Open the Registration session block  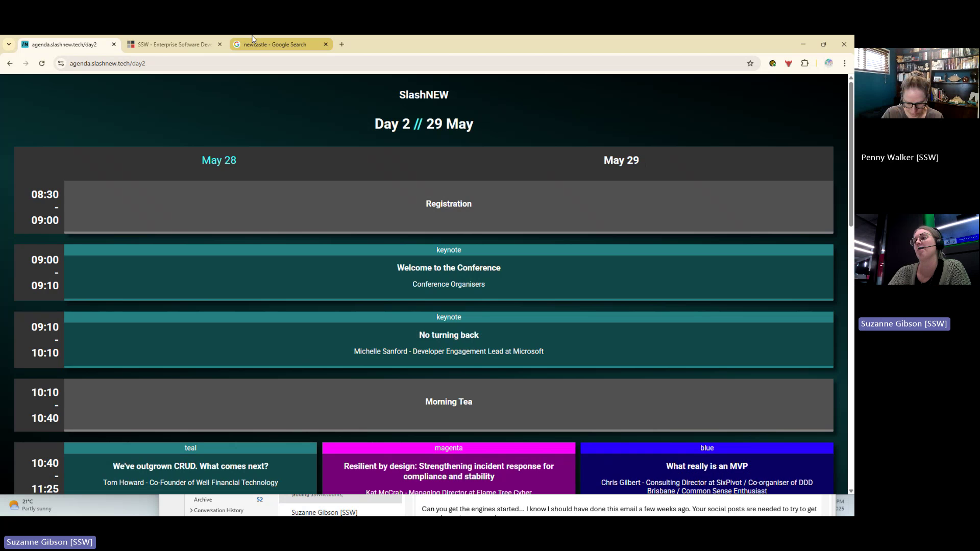(x=449, y=207)
